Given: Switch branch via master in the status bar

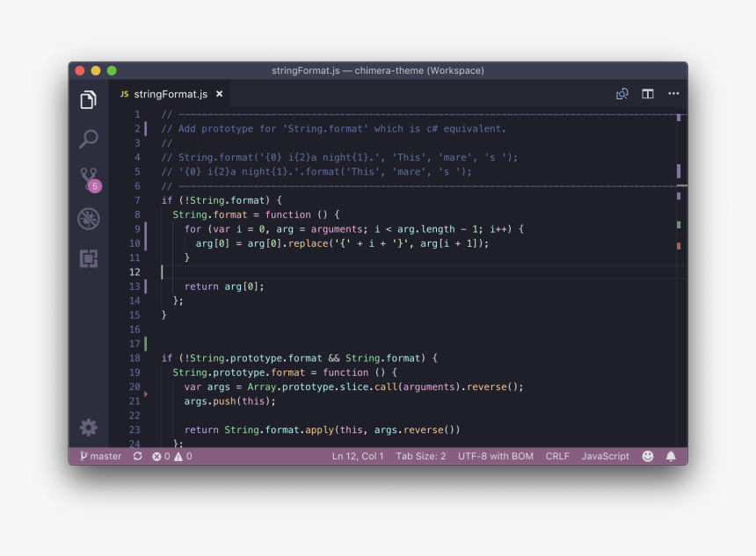Looking at the screenshot, I should pos(101,456).
